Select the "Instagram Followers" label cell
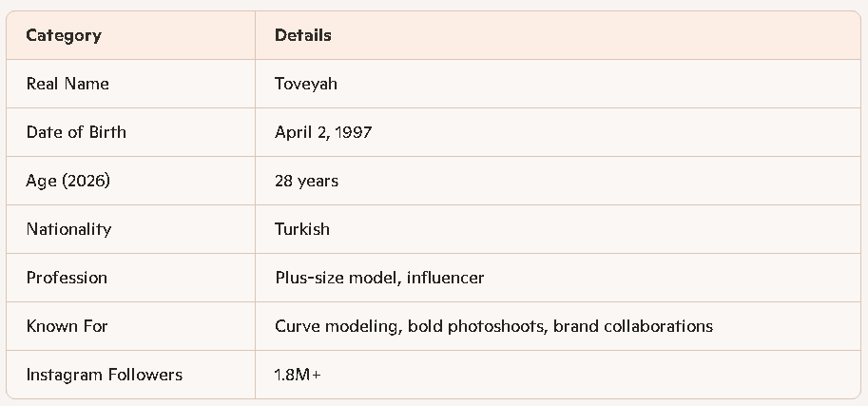The width and height of the screenshot is (868, 406). [x=105, y=375]
